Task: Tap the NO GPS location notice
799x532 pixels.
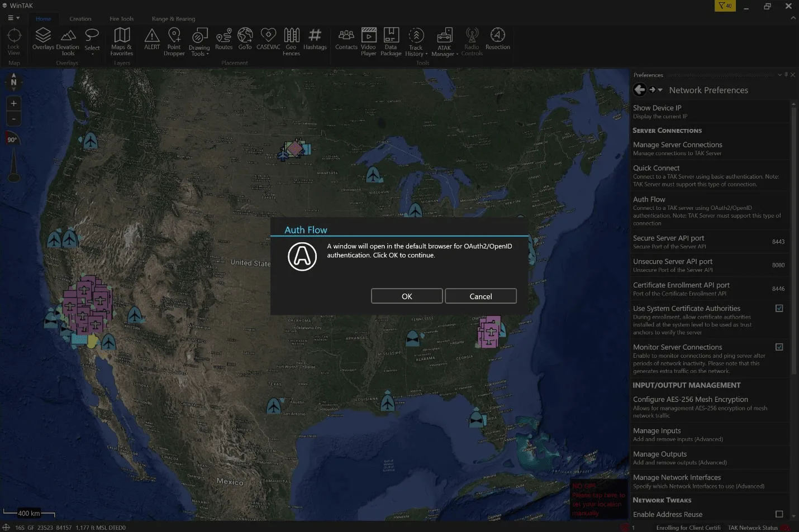Action: tap(599, 500)
